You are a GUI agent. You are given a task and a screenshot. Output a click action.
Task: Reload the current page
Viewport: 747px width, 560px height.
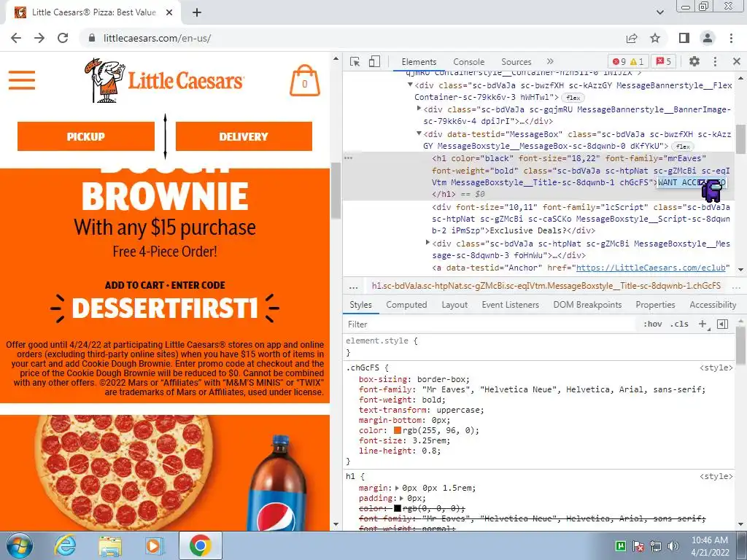63,38
